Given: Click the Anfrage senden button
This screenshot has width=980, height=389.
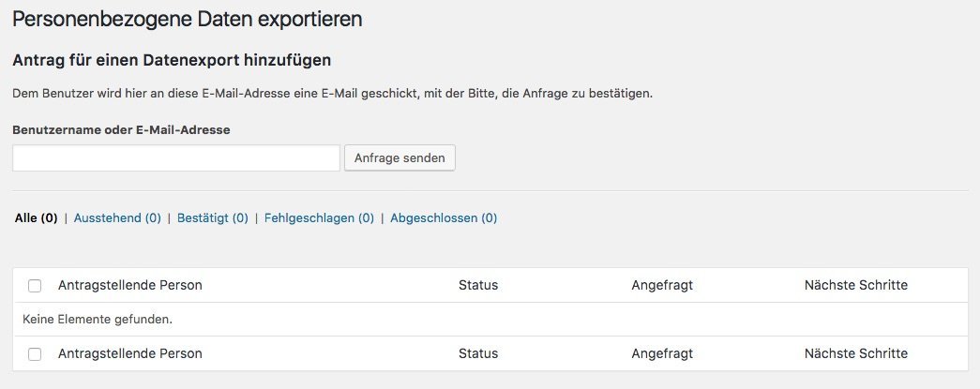Looking at the screenshot, I should [x=400, y=158].
